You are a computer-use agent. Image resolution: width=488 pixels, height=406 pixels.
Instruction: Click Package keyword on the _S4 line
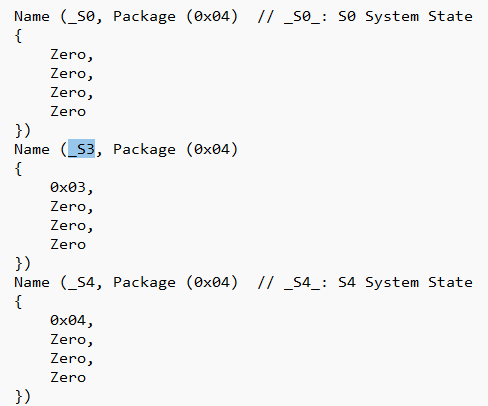click(x=144, y=282)
